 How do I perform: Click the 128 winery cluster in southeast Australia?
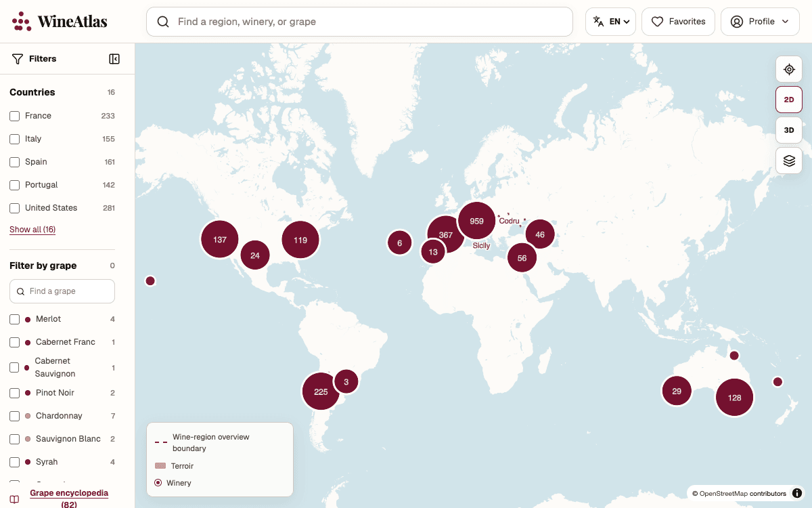pyautogui.click(x=735, y=398)
